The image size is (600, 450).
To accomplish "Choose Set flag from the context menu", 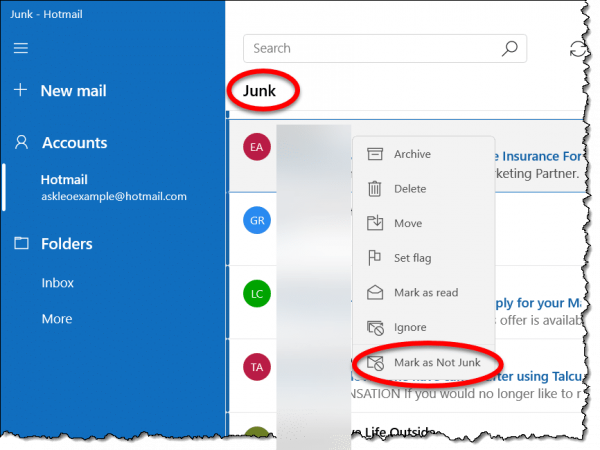I will (x=423, y=258).
